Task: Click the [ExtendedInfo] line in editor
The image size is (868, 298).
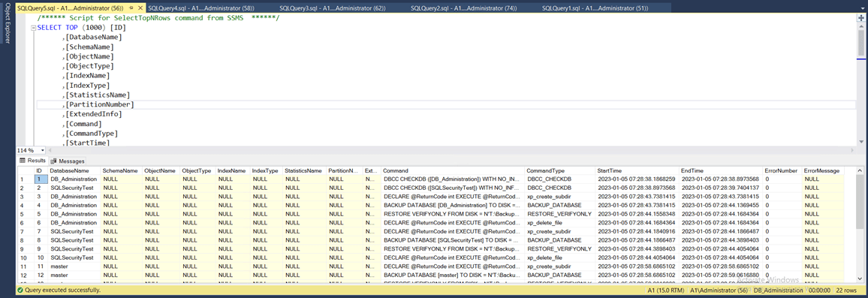Action: pyautogui.click(x=93, y=114)
